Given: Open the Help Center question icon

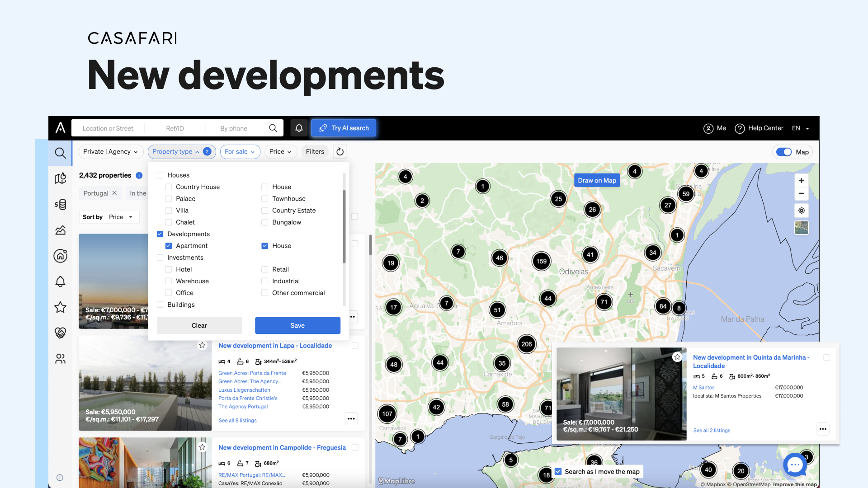Looking at the screenshot, I should pyautogui.click(x=740, y=128).
